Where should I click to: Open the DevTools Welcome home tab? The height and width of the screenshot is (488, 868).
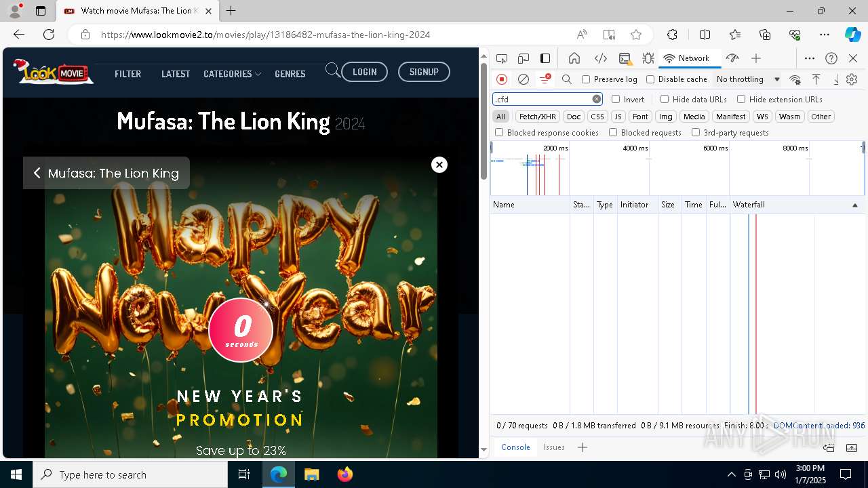tap(574, 58)
